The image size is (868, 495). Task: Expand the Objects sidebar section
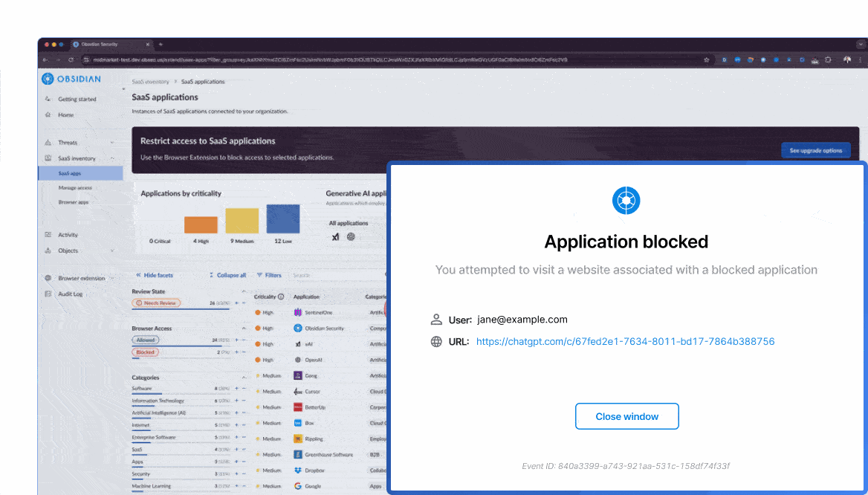tap(111, 250)
